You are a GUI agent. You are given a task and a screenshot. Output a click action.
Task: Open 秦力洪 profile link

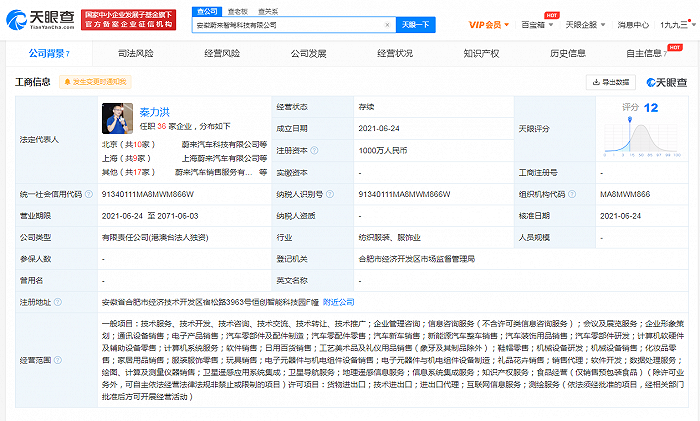[154, 112]
